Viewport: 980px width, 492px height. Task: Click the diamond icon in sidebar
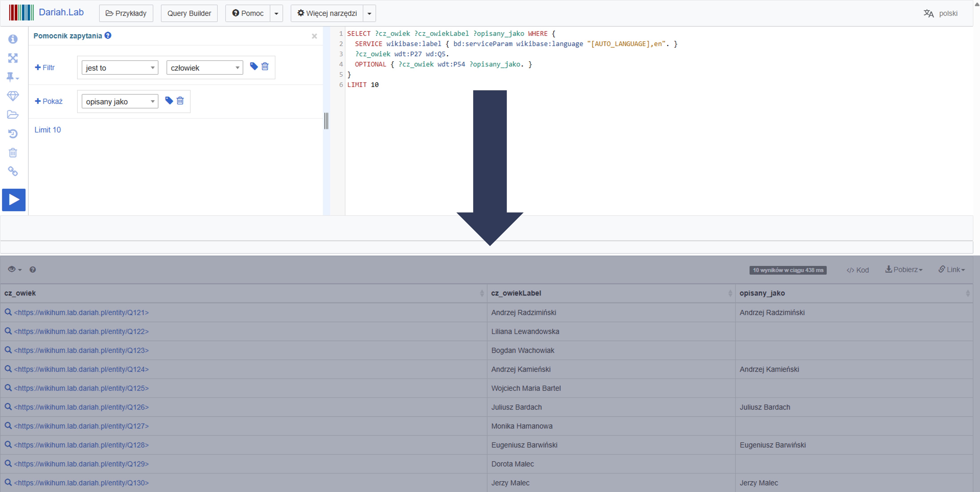(13, 96)
